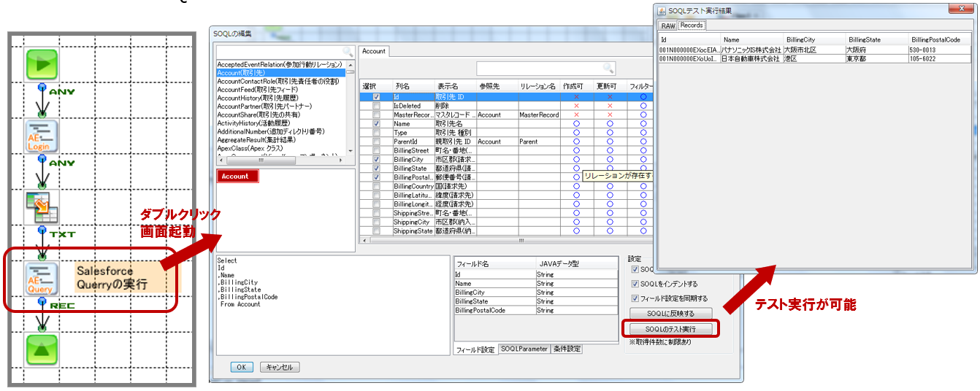The height and width of the screenshot is (391, 980).
Task: Select AccountPartner in object list
Action: 280,107
